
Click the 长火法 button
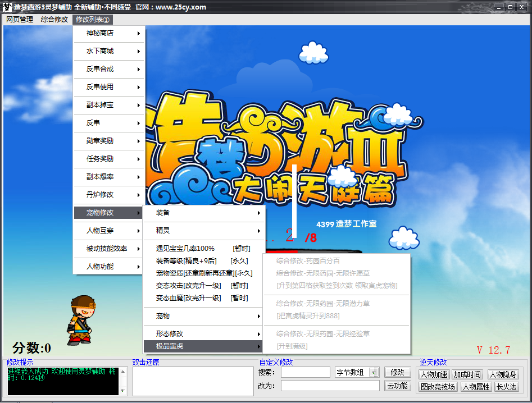(x=507, y=387)
